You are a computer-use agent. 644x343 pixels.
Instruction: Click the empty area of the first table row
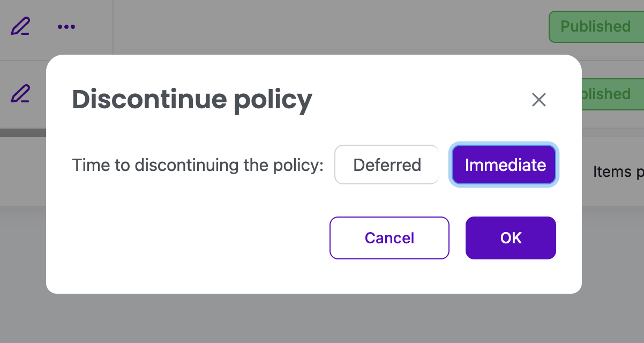pos(321,26)
